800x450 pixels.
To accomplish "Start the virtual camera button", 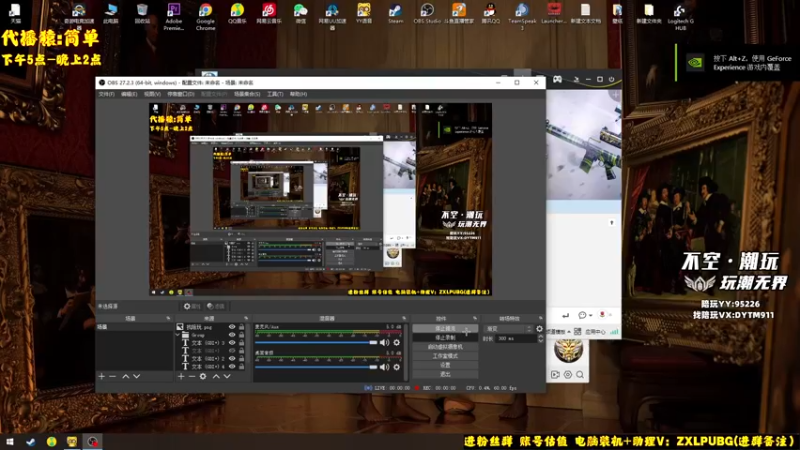I will pos(445,346).
